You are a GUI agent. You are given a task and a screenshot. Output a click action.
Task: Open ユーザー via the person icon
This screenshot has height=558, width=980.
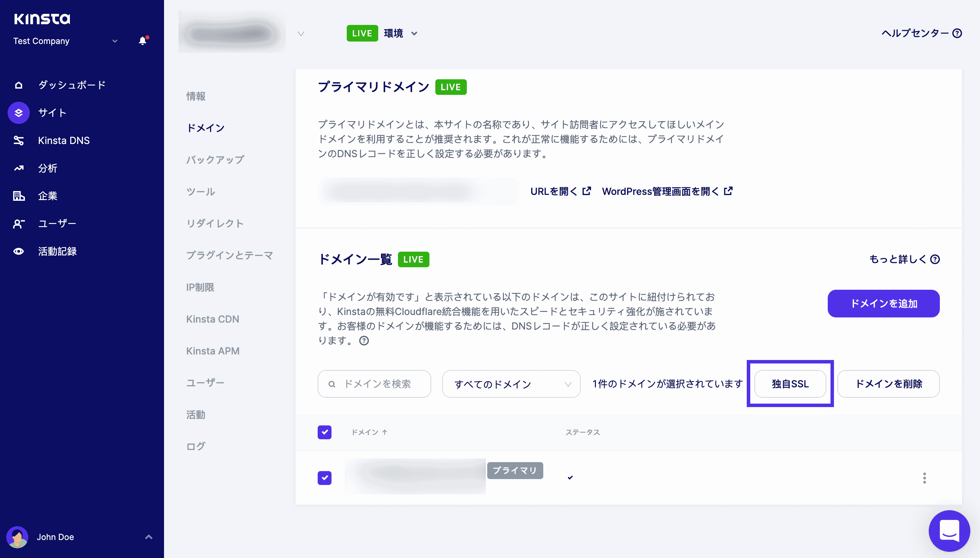click(x=18, y=224)
